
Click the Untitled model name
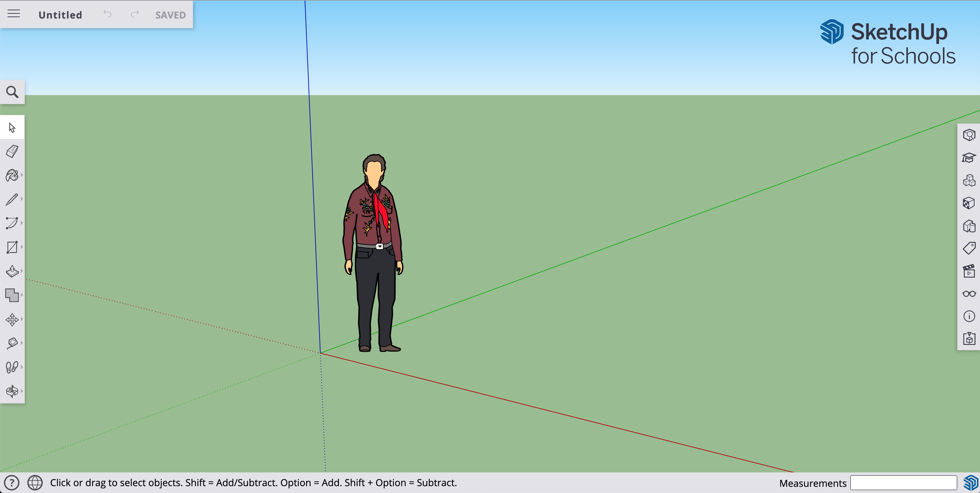coord(60,15)
